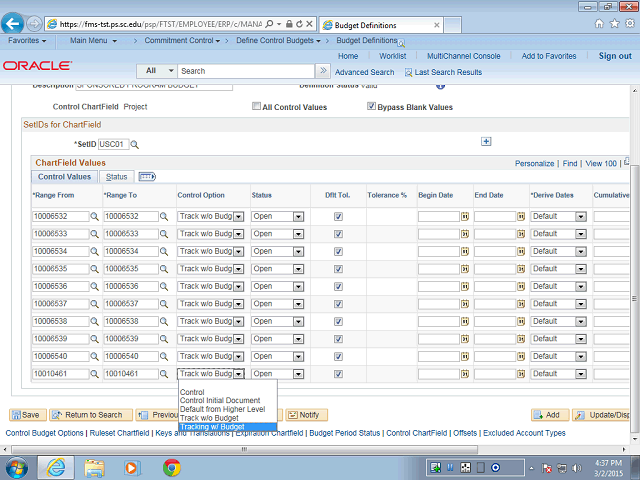Image resolution: width=640 pixels, height=480 pixels.
Task: Open End Date calendar in first row
Action: click(521, 216)
